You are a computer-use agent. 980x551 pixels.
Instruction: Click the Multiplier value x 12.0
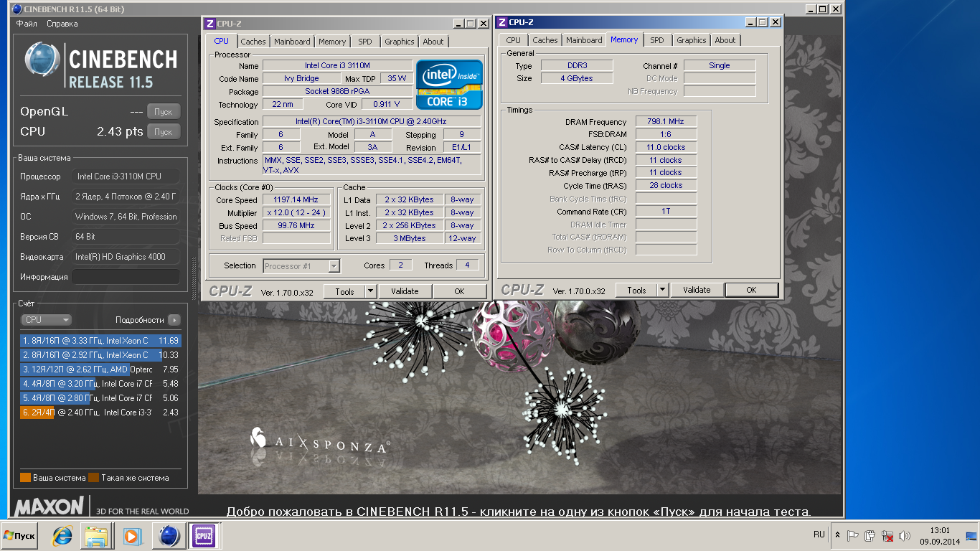[296, 213]
